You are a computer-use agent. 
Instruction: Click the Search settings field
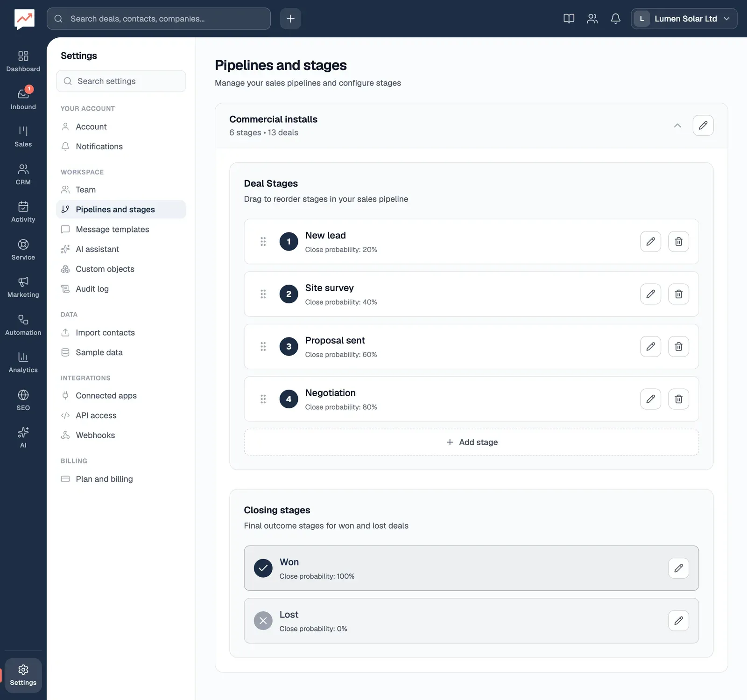click(121, 81)
